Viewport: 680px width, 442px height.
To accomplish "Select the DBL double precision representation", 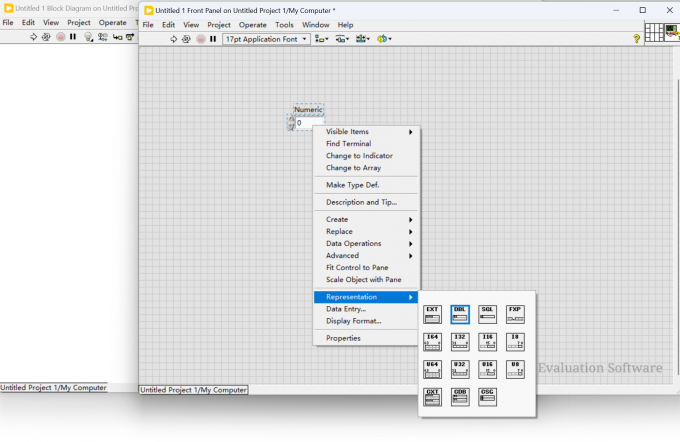I will (x=460, y=315).
